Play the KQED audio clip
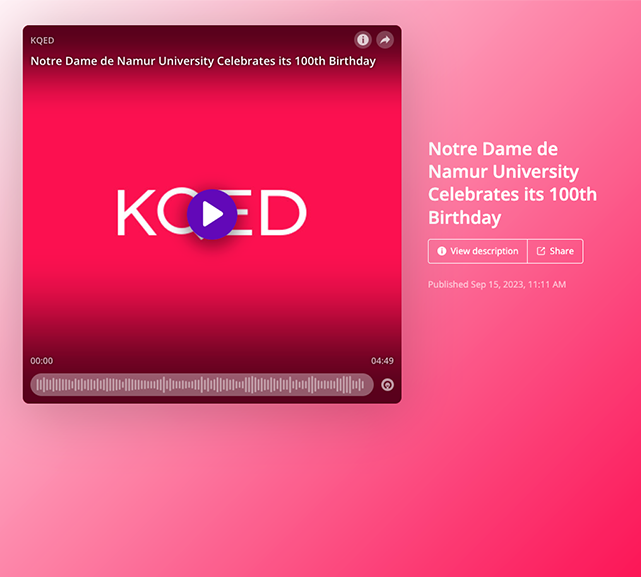Viewport: 641px width, 577px height. click(212, 214)
